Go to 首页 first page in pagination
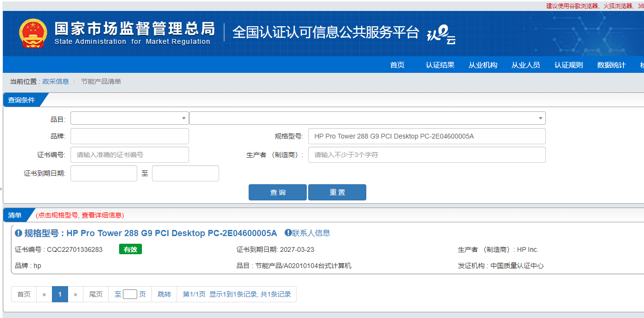This screenshot has height=318, width=644. pyautogui.click(x=24, y=294)
